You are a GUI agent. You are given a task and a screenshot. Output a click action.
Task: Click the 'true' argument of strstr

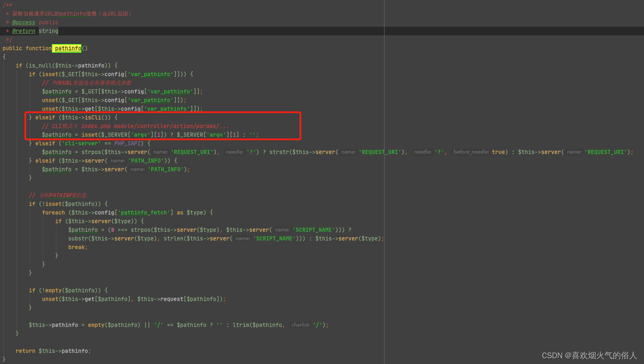click(x=498, y=152)
